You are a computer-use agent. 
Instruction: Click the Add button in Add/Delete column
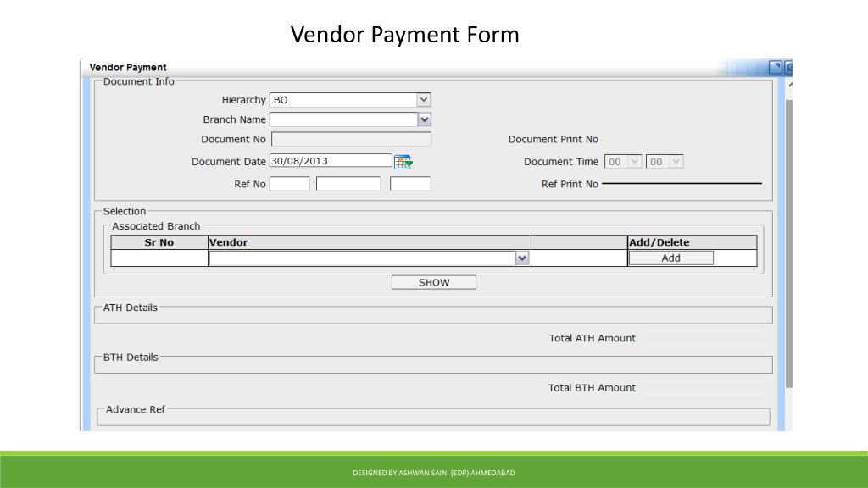click(671, 258)
